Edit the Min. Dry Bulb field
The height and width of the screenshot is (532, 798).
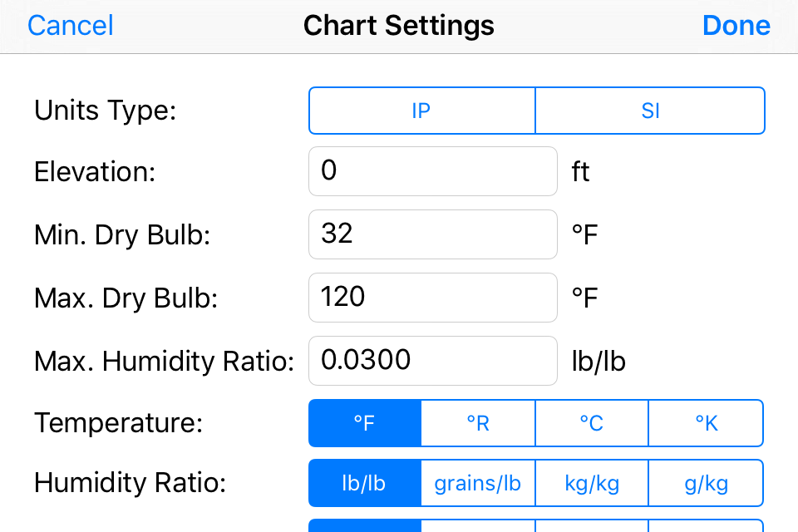433,234
